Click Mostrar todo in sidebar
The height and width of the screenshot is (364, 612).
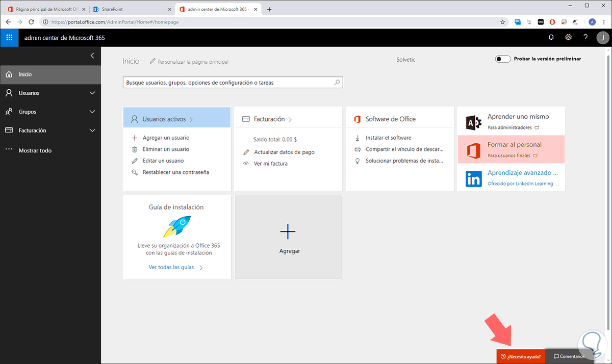coord(35,150)
